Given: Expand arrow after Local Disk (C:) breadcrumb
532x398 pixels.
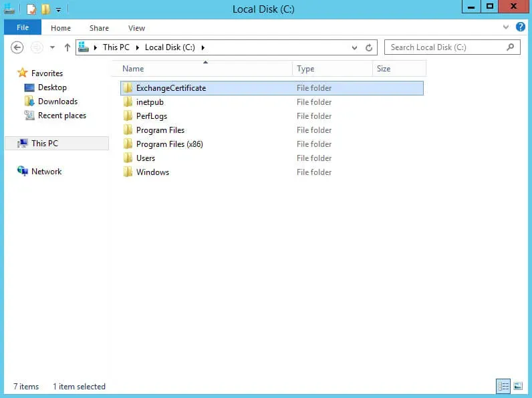Looking at the screenshot, I should pyautogui.click(x=203, y=47).
